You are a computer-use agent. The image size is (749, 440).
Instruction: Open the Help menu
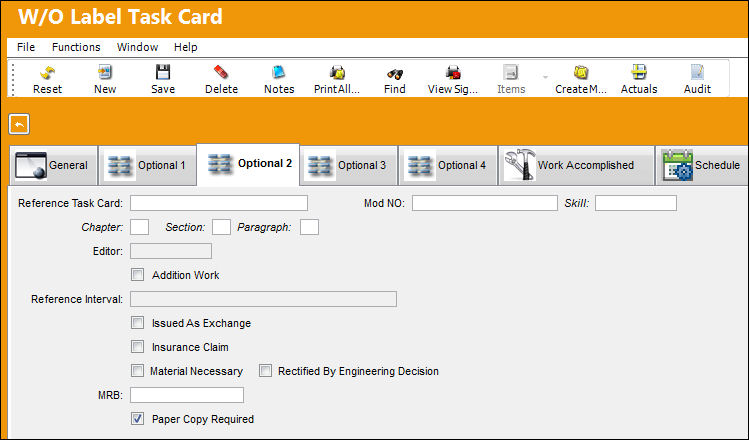(x=185, y=47)
